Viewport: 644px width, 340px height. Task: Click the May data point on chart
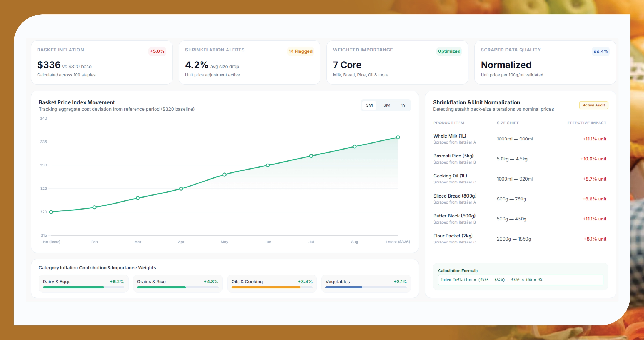tap(224, 175)
